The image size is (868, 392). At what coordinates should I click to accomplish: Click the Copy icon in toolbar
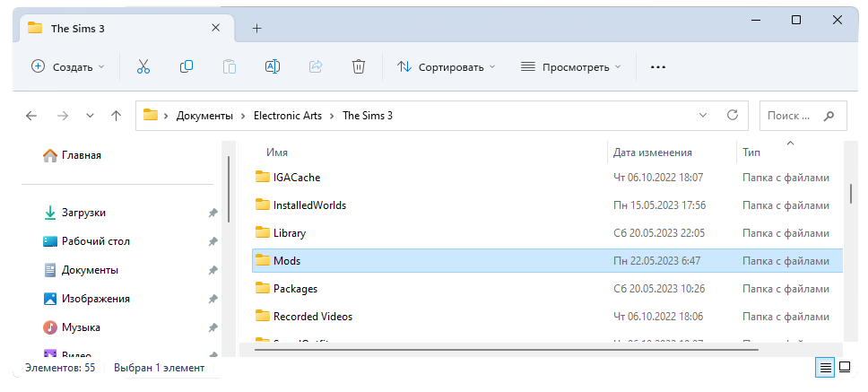187,66
